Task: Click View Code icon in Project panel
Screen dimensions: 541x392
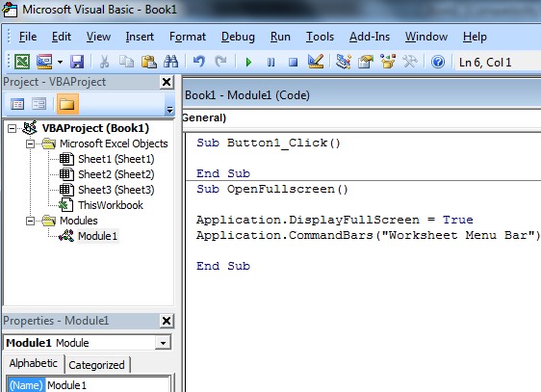Action: point(17,104)
